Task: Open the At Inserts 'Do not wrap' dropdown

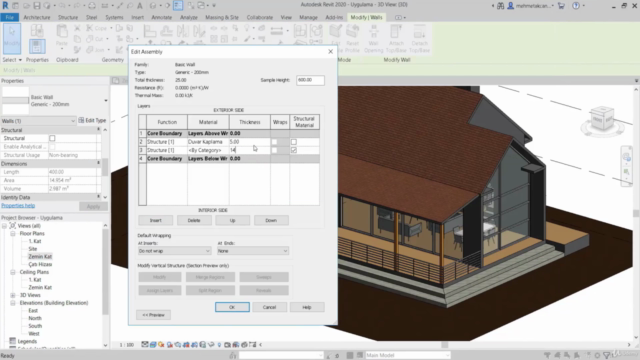Action: pyautogui.click(x=174, y=251)
